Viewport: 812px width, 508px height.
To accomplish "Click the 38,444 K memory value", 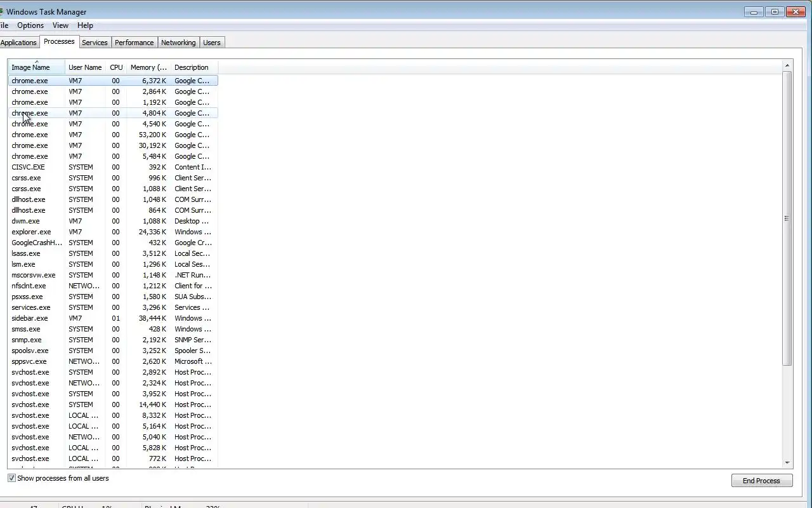I will pos(152,318).
